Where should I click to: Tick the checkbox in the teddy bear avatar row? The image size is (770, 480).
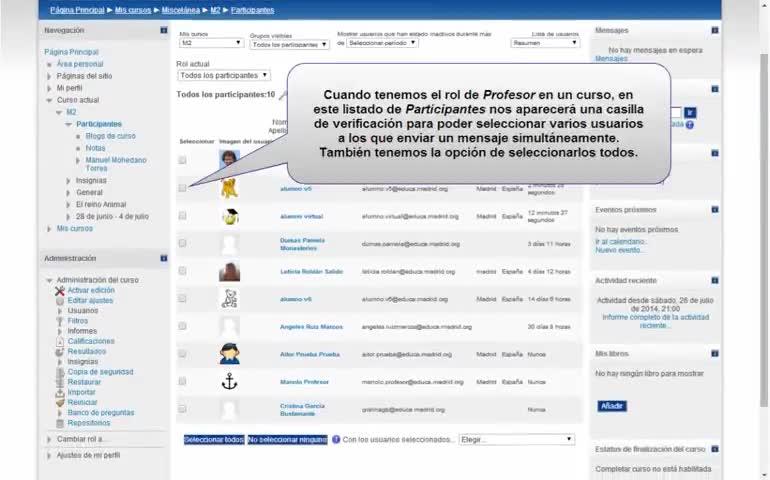(182, 299)
